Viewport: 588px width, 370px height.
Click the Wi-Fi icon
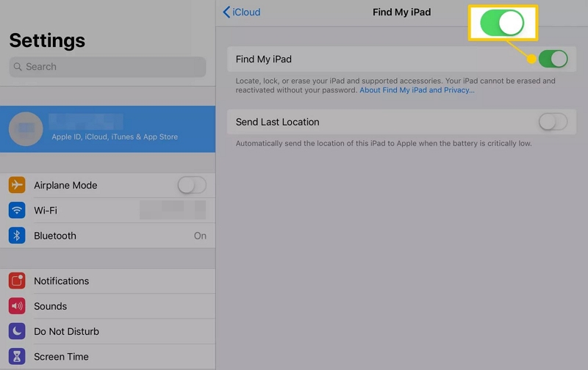[x=17, y=210]
